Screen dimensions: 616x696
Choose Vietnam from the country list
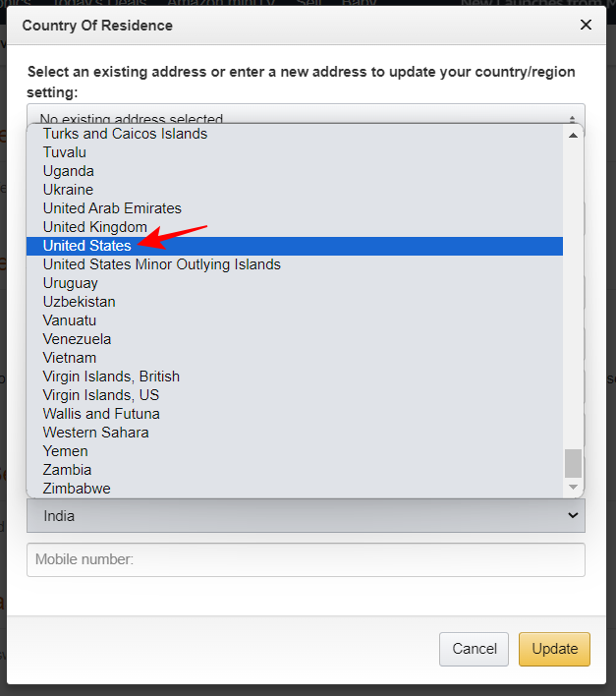point(70,358)
